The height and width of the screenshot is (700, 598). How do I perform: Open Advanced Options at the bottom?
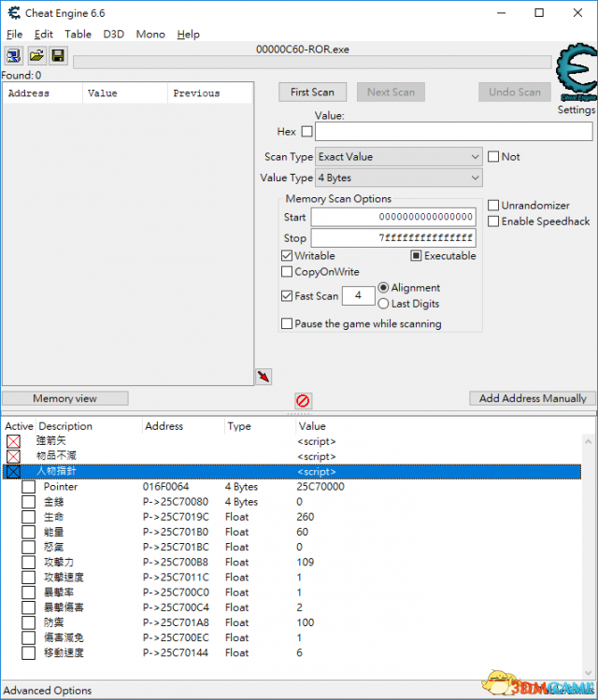click(48, 690)
